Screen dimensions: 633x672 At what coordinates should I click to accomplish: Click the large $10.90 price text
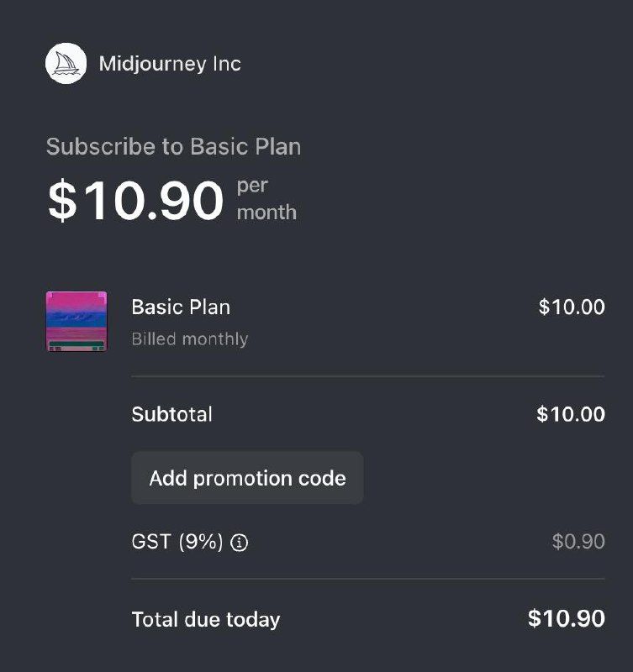click(136, 202)
